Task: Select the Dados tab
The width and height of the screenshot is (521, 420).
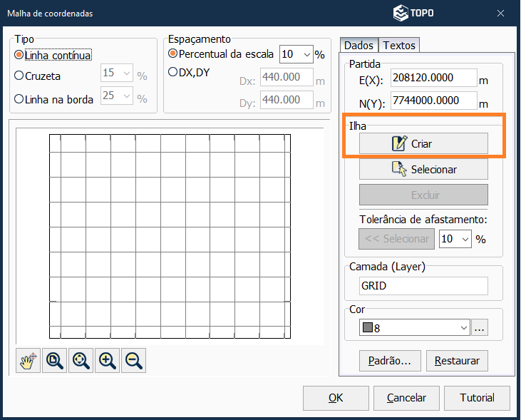Action: [358, 46]
